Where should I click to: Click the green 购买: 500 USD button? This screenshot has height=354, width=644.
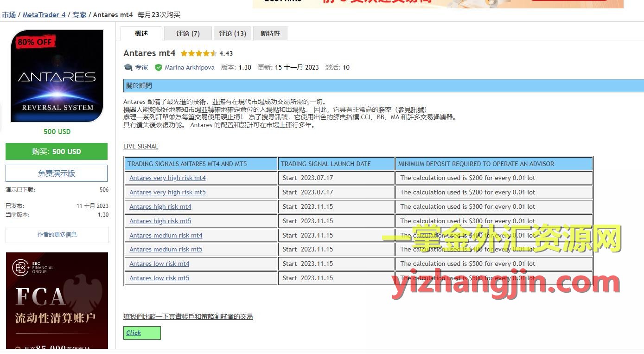click(x=57, y=152)
